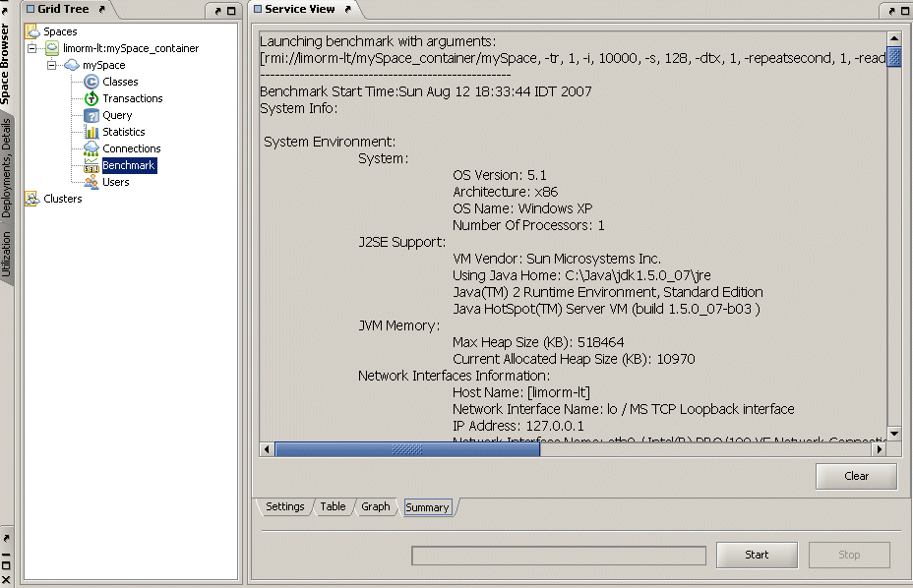
Task: Open the Settings tab
Action: coord(284,506)
